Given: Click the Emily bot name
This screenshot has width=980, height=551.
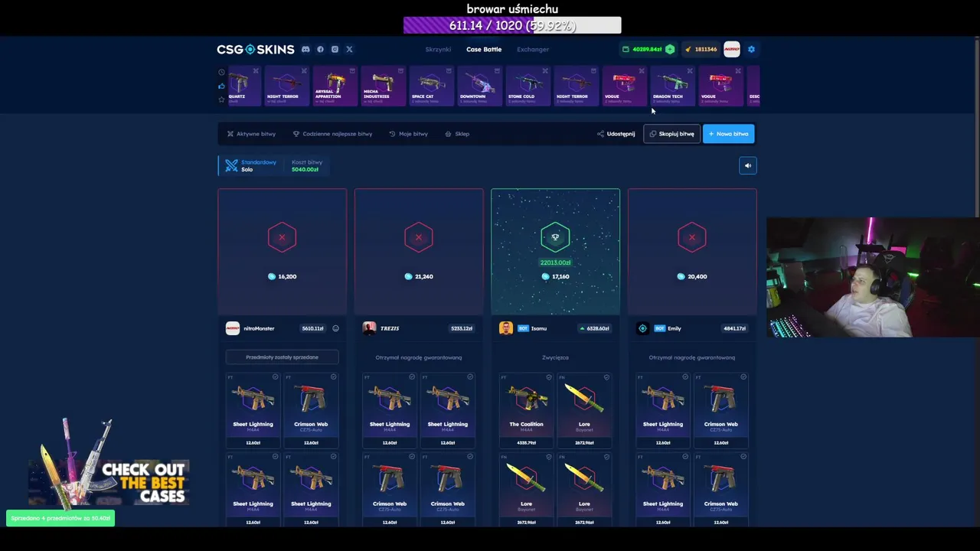Looking at the screenshot, I should pos(675,328).
